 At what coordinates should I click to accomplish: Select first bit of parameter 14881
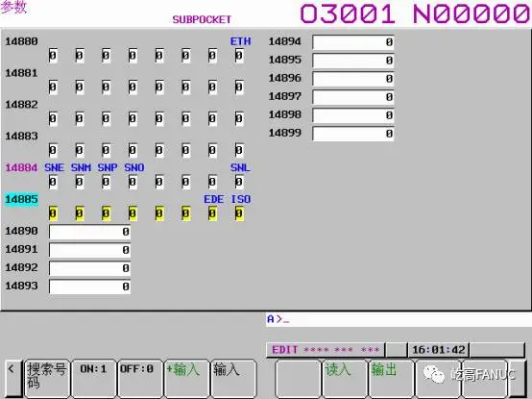click(x=53, y=87)
